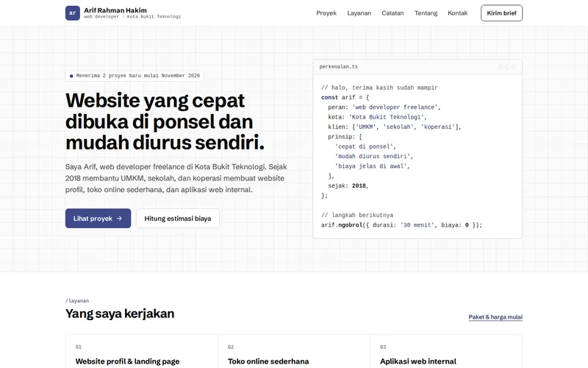Open the Layanan nav item
588x368 pixels.
[x=359, y=13]
